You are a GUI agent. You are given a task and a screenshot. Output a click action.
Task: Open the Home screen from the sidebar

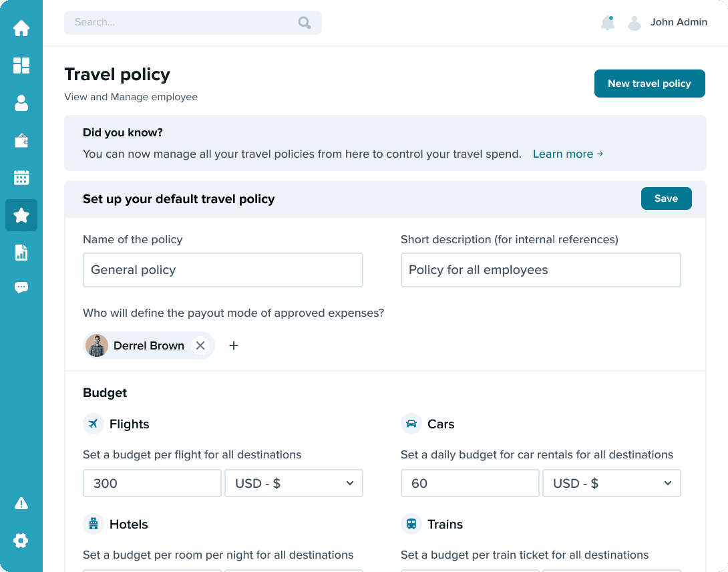tap(21, 28)
